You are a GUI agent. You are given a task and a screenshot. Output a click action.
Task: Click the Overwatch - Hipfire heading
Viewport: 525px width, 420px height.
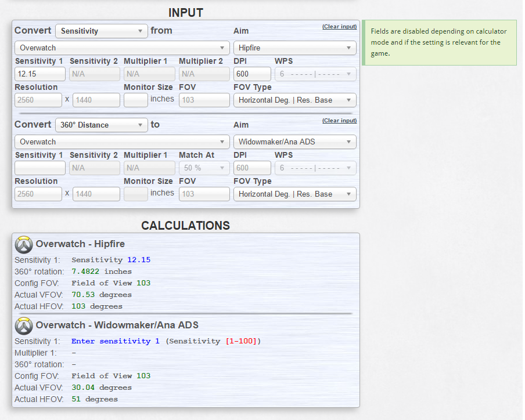[x=80, y=244]
